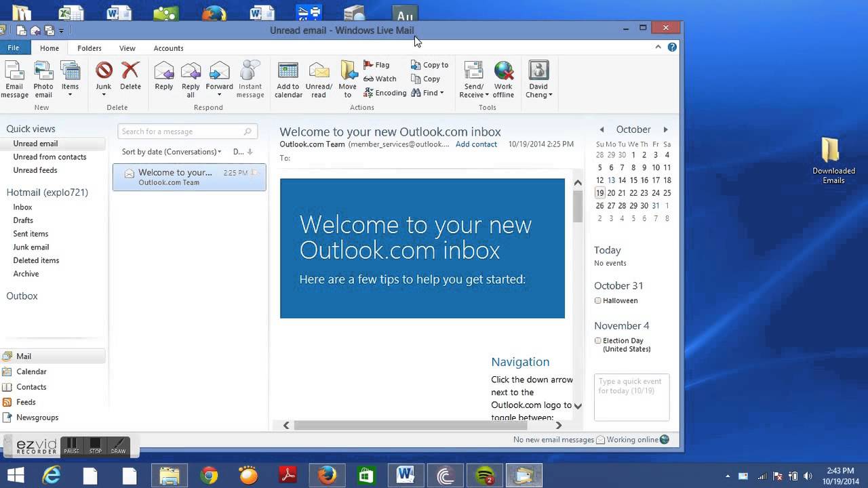Open Encoding options

[384, 93]
